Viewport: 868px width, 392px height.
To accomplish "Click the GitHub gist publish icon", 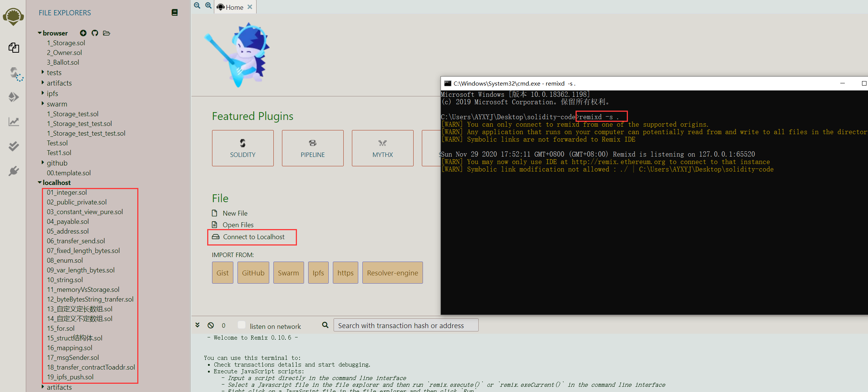I will click(95, 33).
